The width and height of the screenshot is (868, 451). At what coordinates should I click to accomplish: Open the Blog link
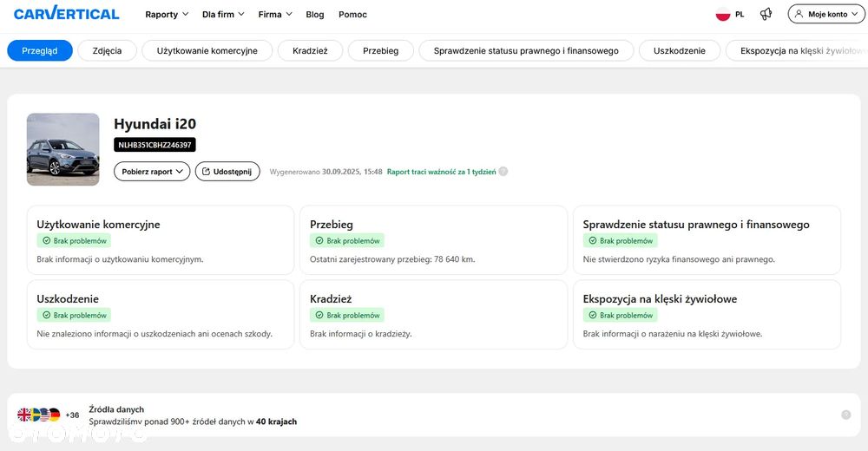[x=315, y=15]
